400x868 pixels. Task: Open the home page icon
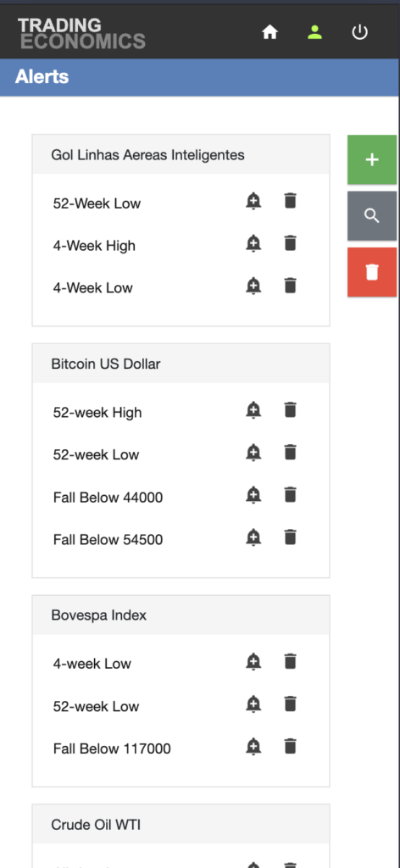(269, 33)
